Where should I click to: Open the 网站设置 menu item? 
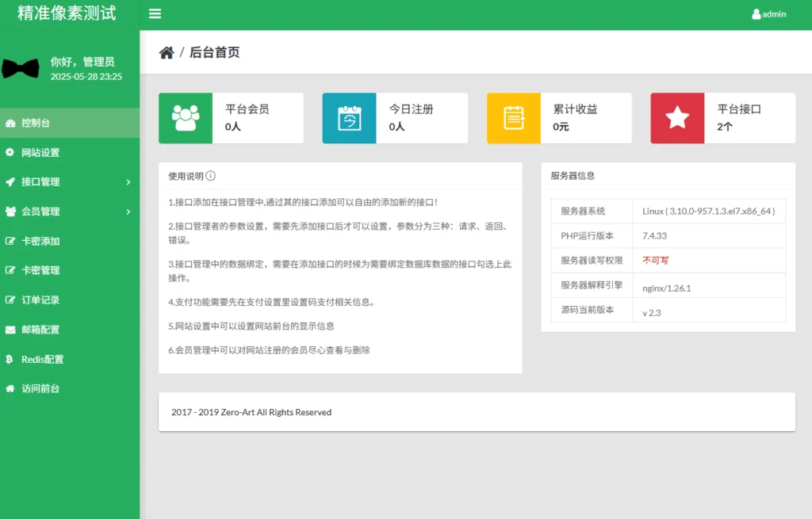tap(70, 153)
